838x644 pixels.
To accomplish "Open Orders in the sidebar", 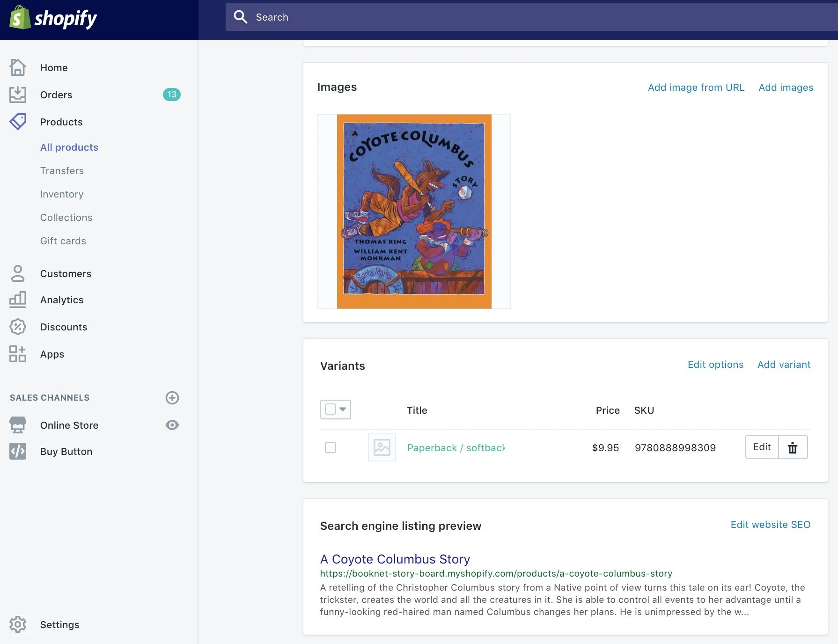I will pyautogui.click(x=56, y=95).
